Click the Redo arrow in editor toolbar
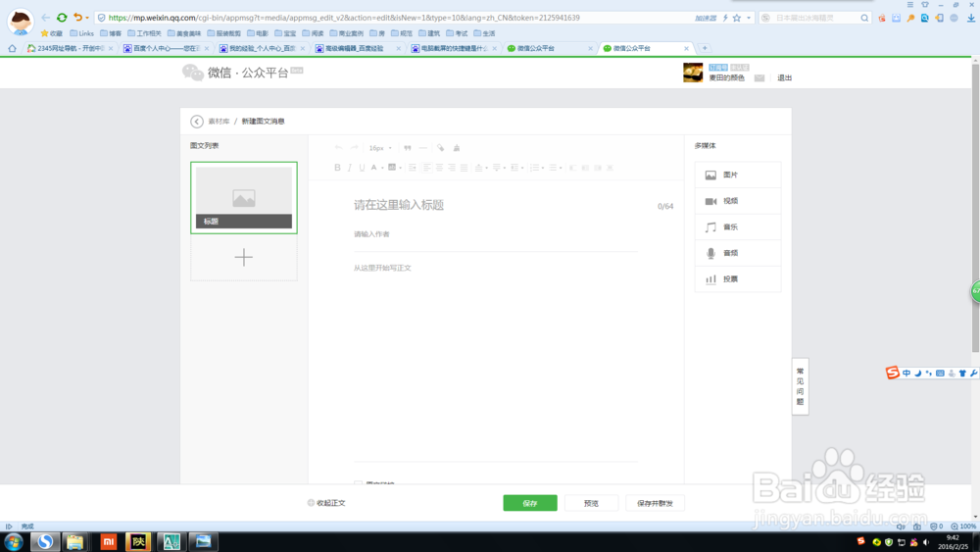 pyautogui.click(x=355, y=147)
